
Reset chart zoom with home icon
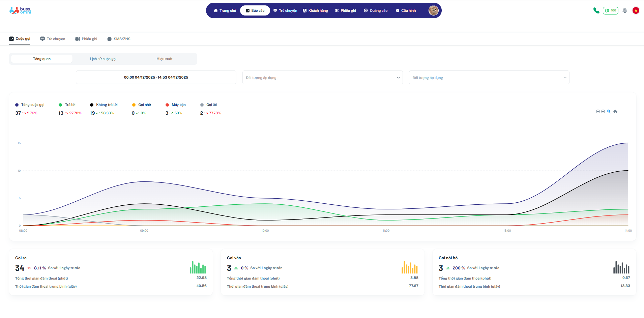coord(615,112)
